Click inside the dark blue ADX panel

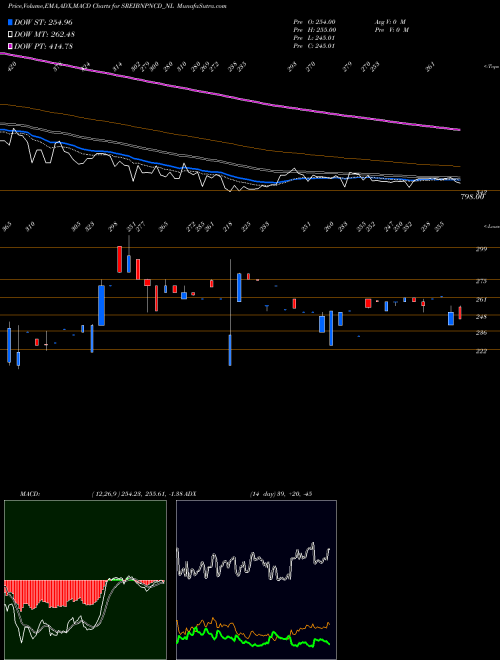point(256,580)
